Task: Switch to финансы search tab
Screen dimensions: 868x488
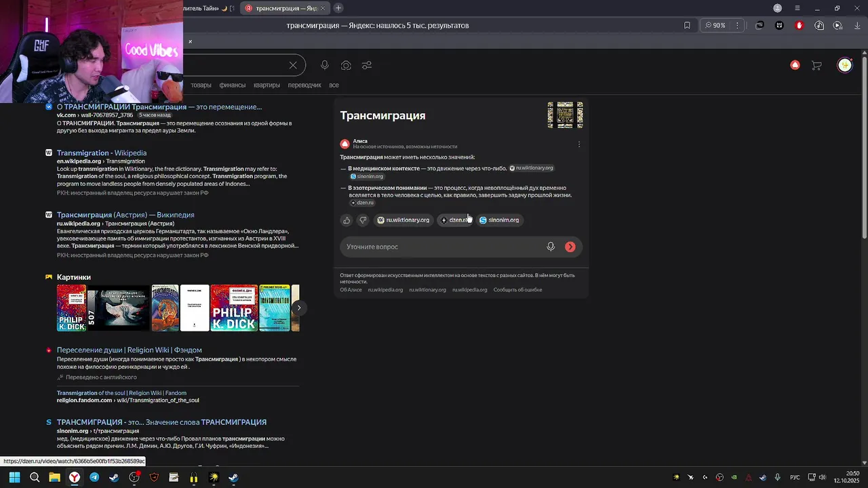Action: [233, 85]
